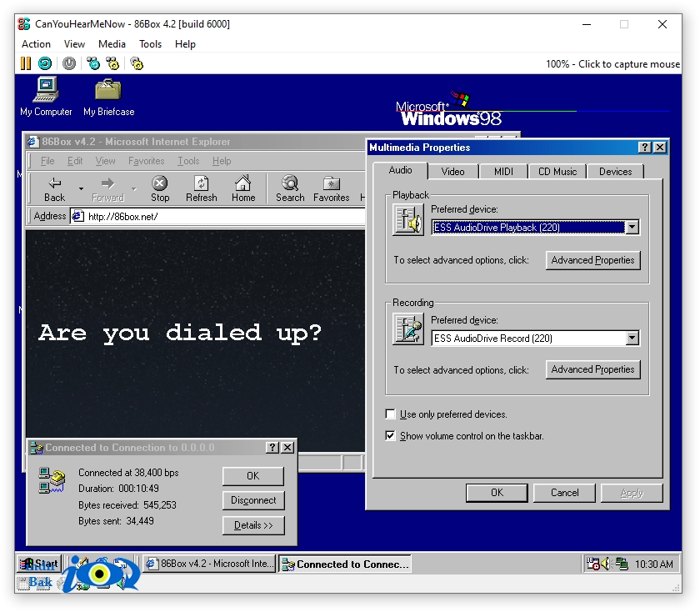This screenshot has width=700, height=612.
Task: Select the My Briefcase desktop icon
Action: pos(108,97)
